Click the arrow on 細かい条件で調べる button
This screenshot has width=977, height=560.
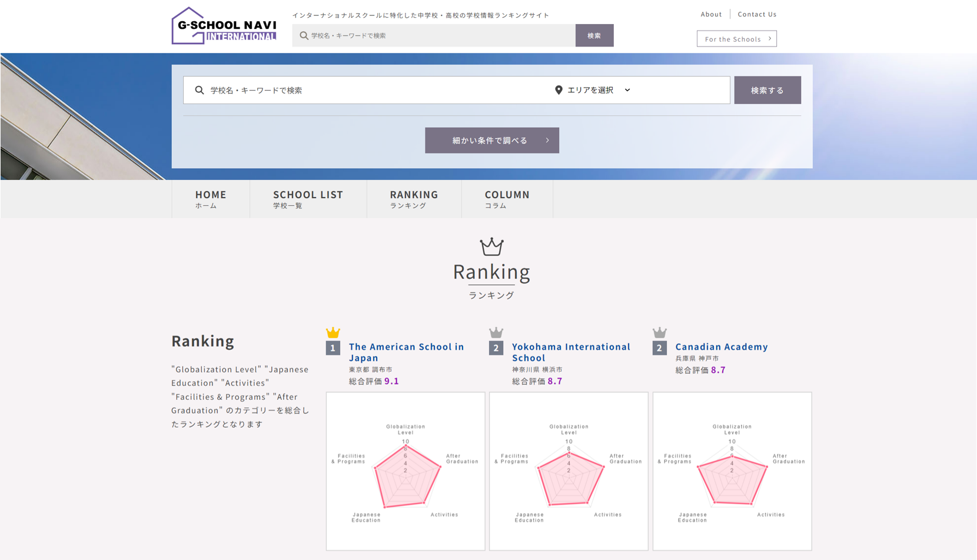coord(547,141)
